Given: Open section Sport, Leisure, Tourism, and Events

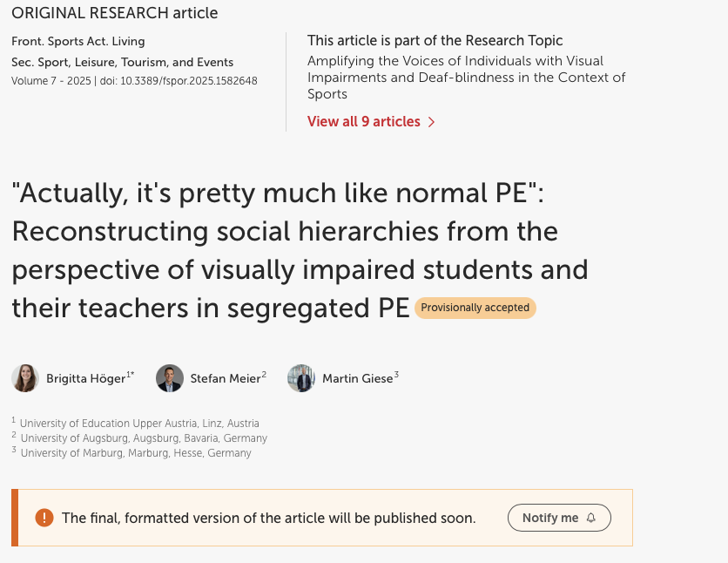Looking at the screenshot, I should (x=122, y=62).
